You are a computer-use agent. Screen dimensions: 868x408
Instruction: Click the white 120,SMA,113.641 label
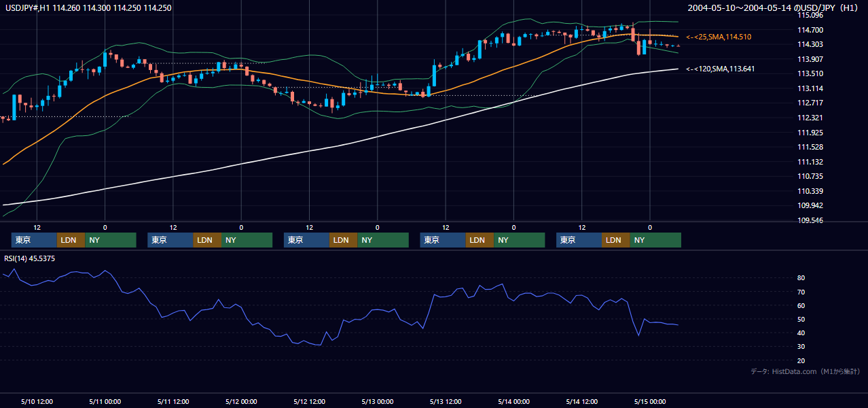coord(720,69)
